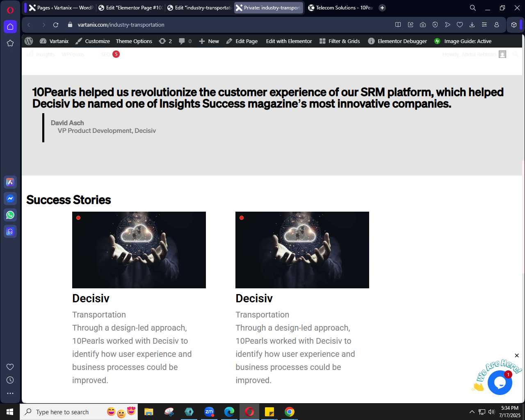The width and height of the screenshot is (525, 420).
Task: Open the Aria AI sidebar icon
Action: tap(10, 182)
